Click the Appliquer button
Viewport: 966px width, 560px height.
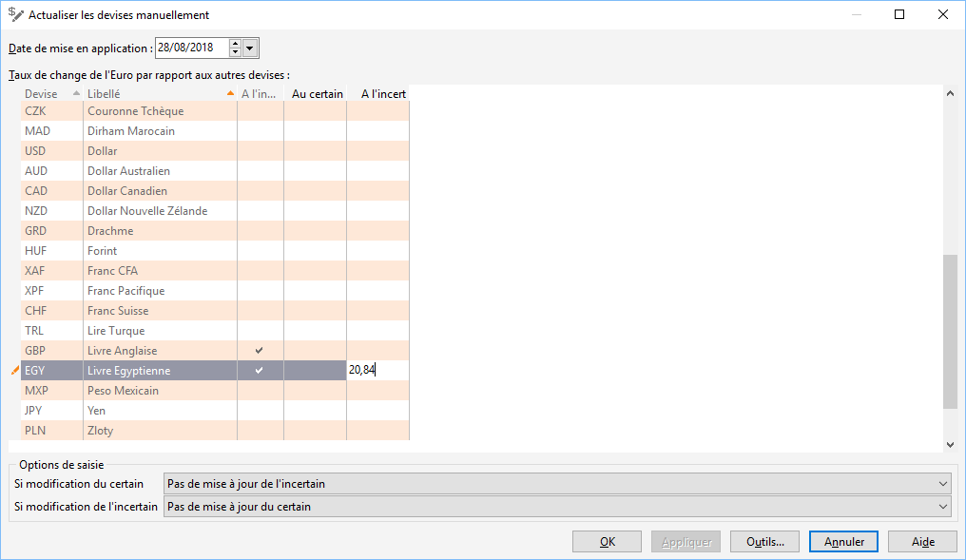click(686, 542)
